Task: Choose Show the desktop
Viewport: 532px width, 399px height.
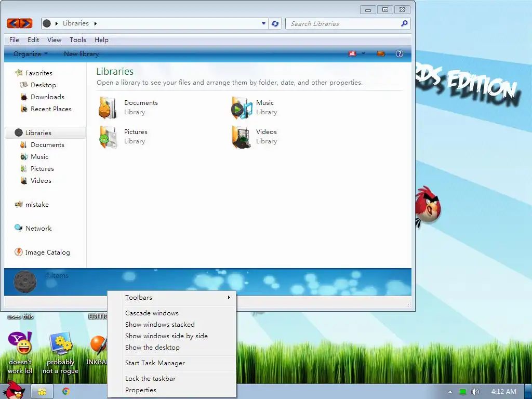Action: point(172,348)
